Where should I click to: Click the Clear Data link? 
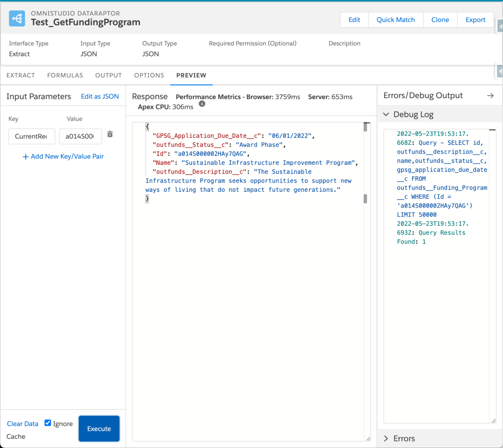(x=23, y=423)
